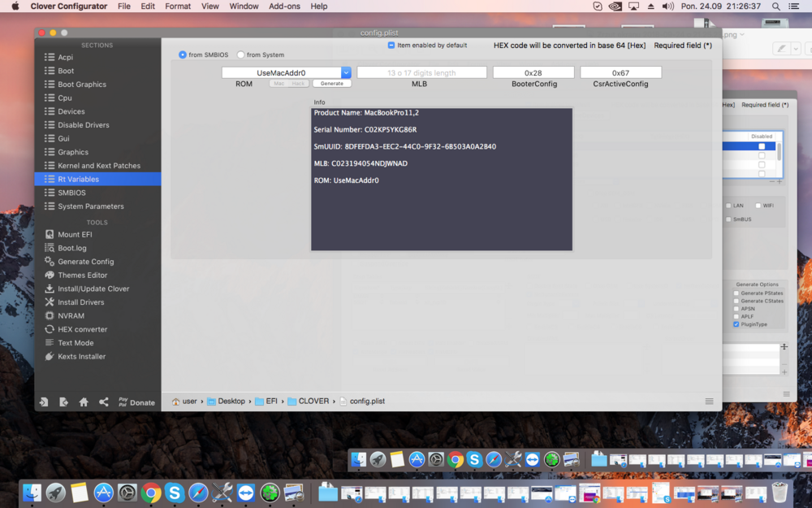Open the HEX converter tool

[x=82, y=329]
